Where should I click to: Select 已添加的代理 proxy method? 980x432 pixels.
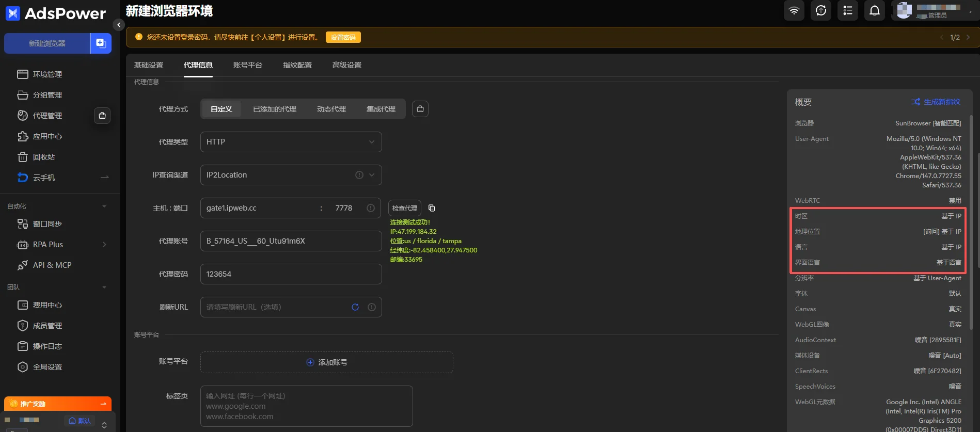click(x=275, y=109)
